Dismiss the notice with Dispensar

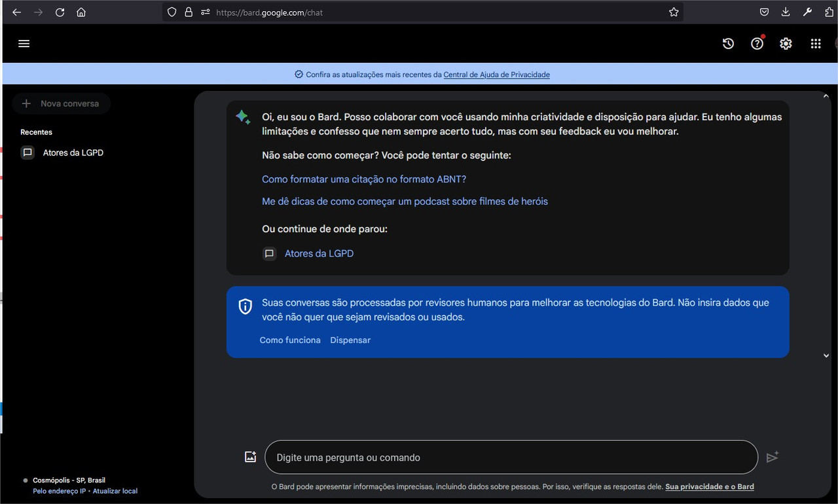tap(350, 340)
